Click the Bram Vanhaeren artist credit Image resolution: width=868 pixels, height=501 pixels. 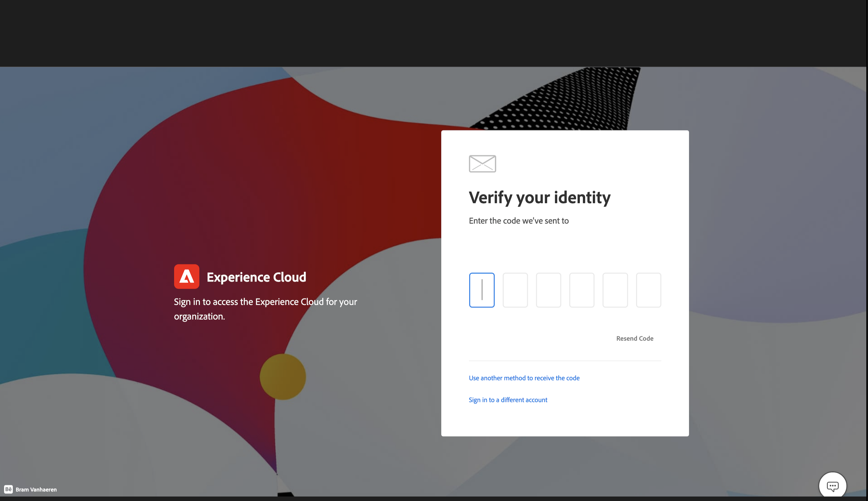(36, 490)
